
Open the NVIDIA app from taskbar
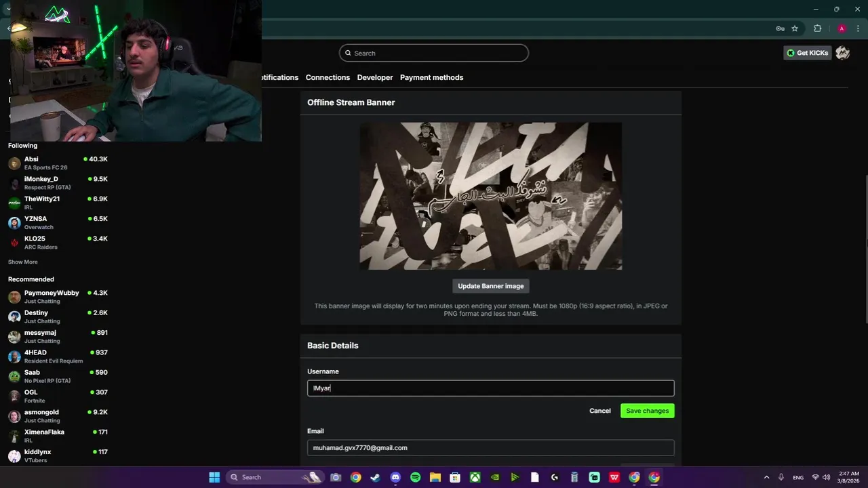[495, 477]
